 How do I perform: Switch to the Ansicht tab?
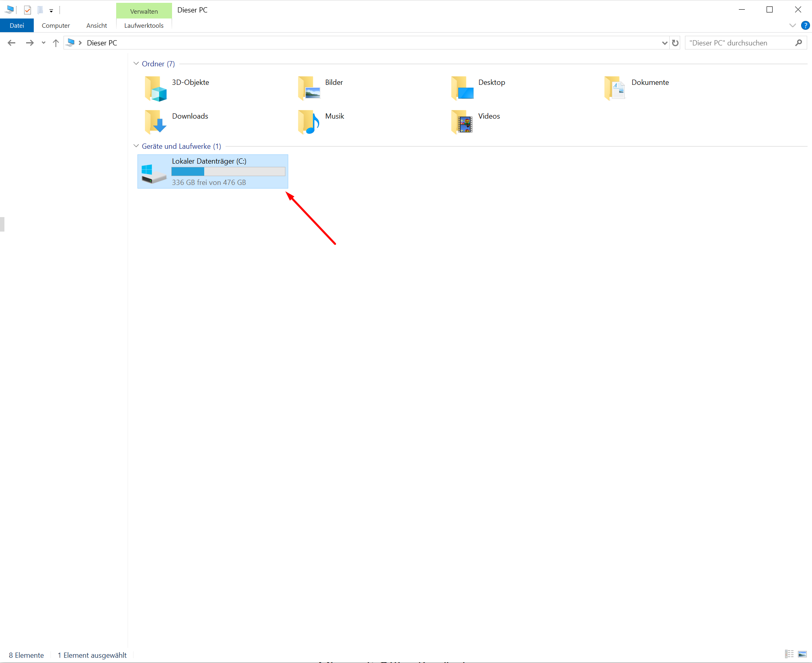click(96, 25)
